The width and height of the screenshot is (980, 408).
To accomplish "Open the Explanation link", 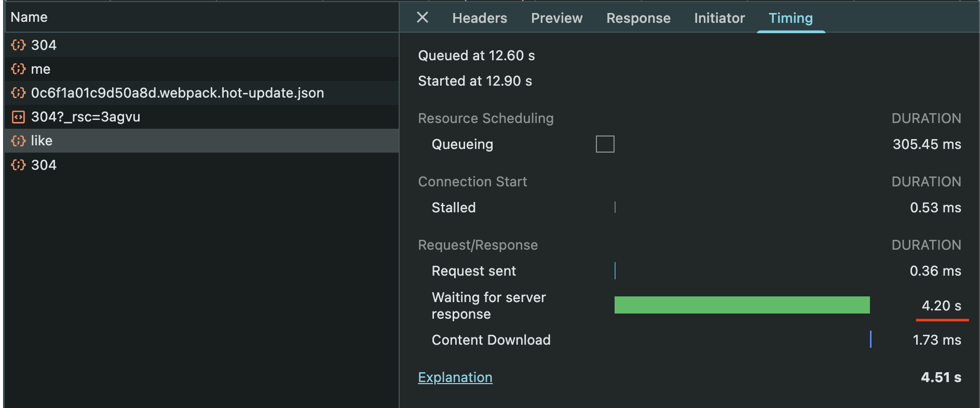I will coord(455,377).
